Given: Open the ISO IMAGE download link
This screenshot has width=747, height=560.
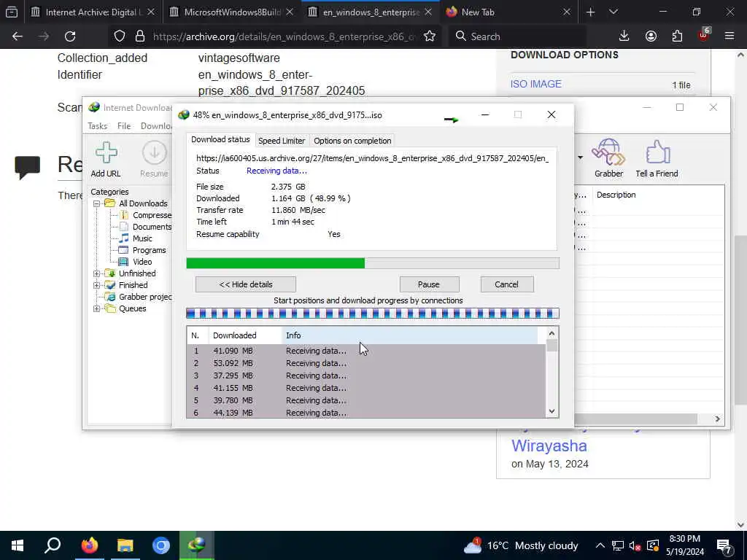Looking at the screenshot, I should 535,84.
